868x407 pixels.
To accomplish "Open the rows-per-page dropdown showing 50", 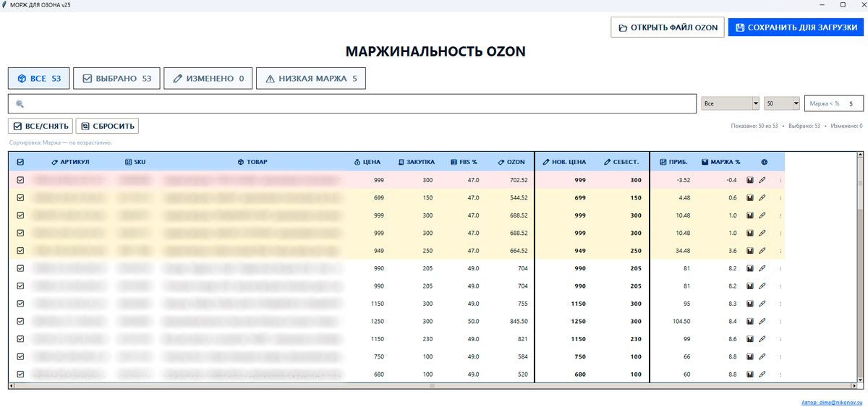I will (782, 103).
